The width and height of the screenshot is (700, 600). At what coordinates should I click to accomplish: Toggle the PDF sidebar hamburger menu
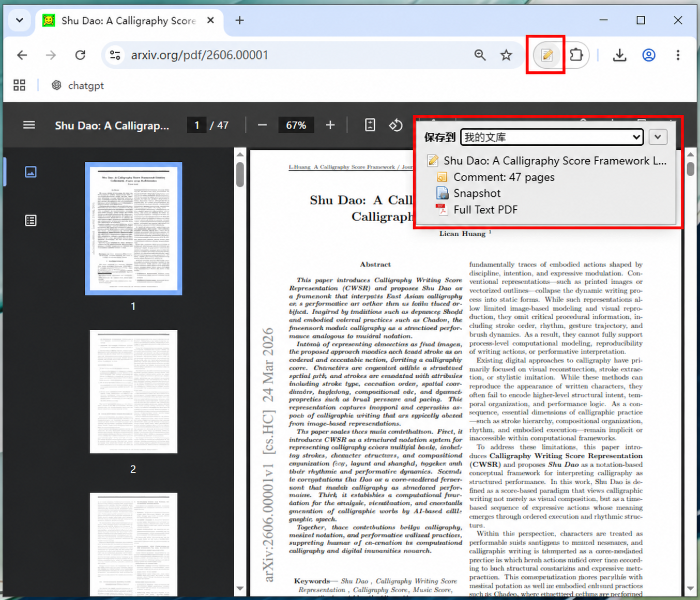(x=29, y=125)
